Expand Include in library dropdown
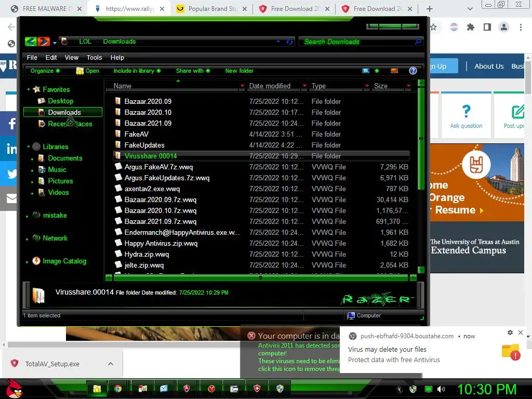The image size is (532, 399). [137, 71]
